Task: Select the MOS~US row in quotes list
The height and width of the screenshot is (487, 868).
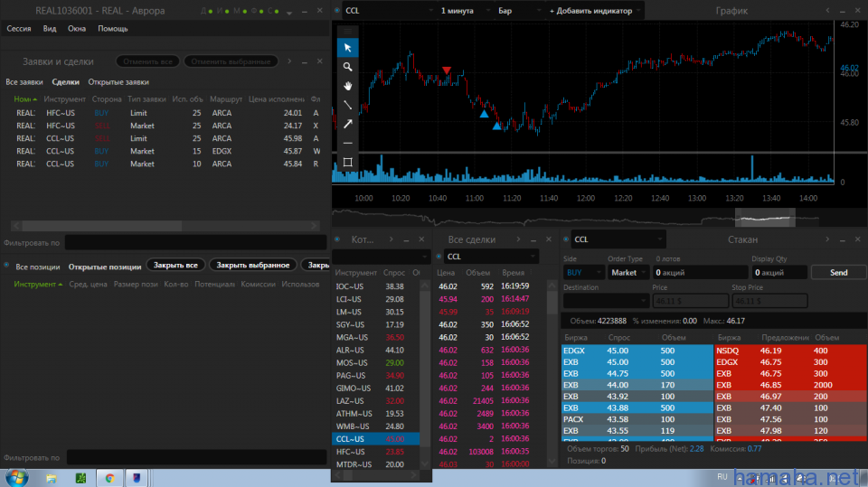Action: click(x=375, y=362)
